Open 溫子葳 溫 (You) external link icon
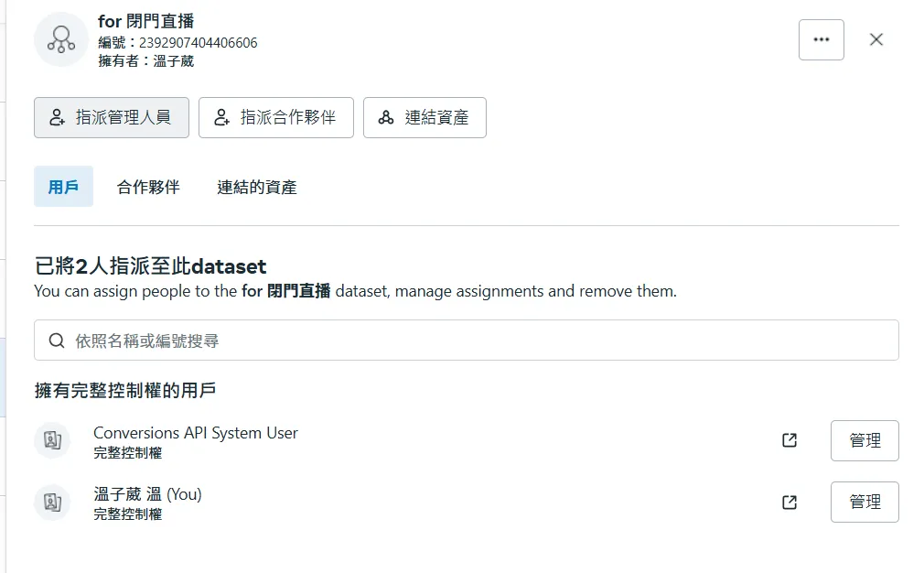Screen dimensions: 924x573 [789, 503]
